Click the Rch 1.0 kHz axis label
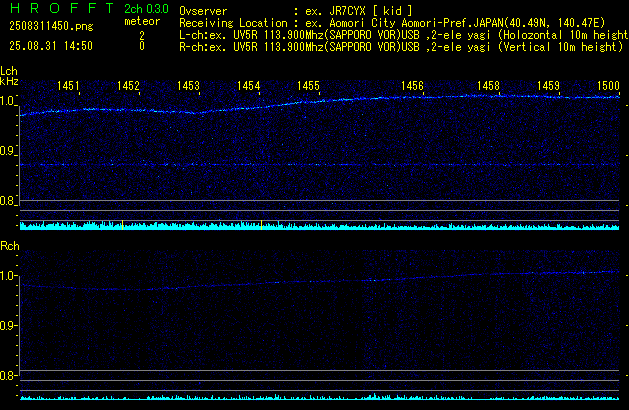The image size is (629, 410). click(7, 276)
